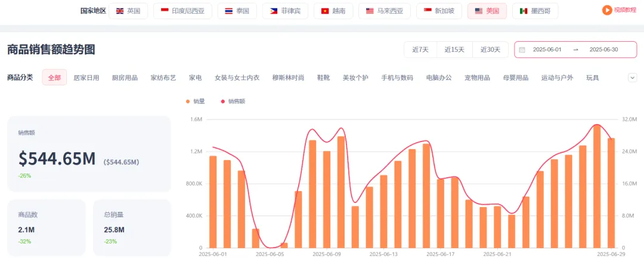Filter by 玩具 category

593,78
